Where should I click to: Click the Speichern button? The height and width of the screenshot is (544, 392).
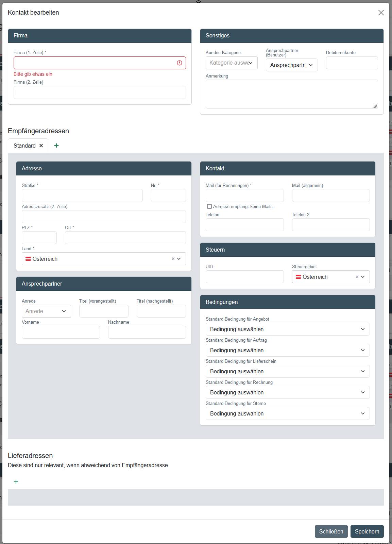[x=367, y=531]
